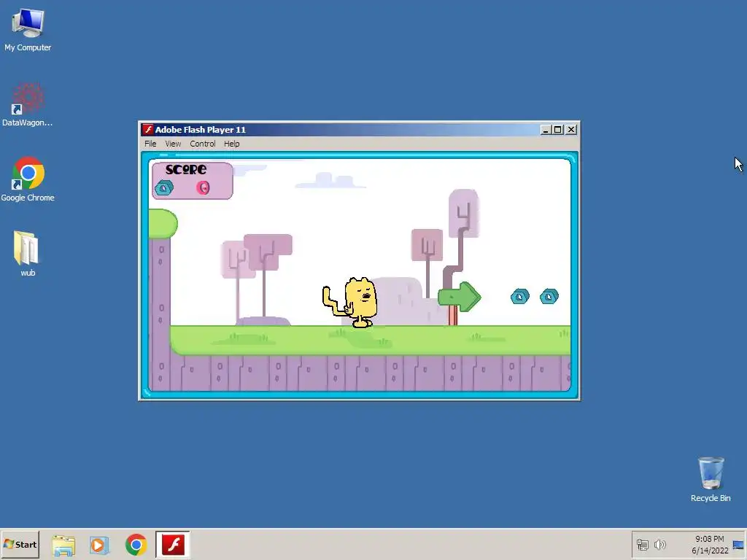Click the Flash Player icon in title bar
Screen dimensions: 747x560
click(x=148, y=130)
